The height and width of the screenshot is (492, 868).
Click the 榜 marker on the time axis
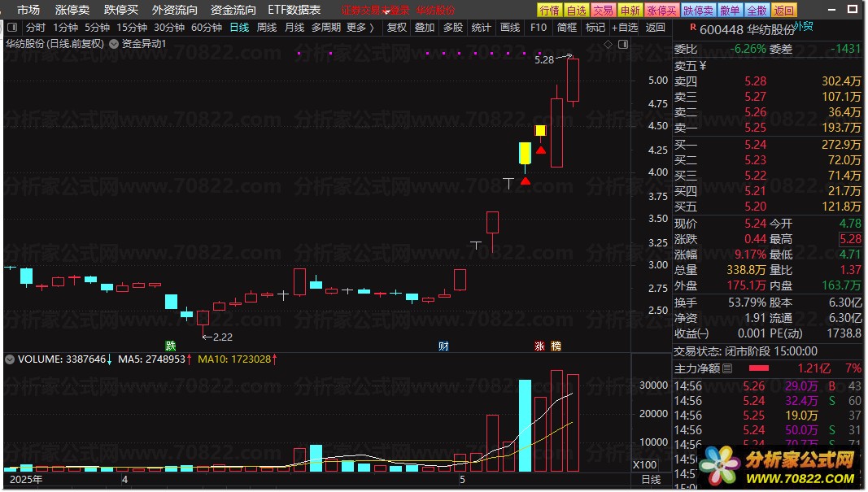click(556, 346)
